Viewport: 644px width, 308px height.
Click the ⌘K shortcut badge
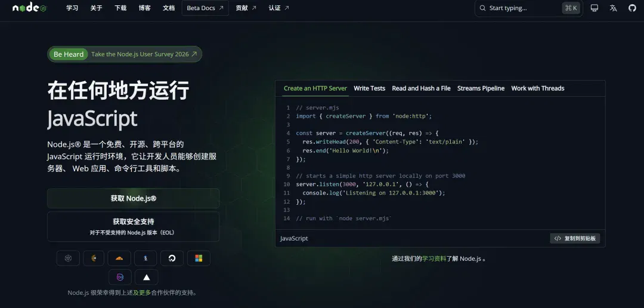(x=571, y=8)
